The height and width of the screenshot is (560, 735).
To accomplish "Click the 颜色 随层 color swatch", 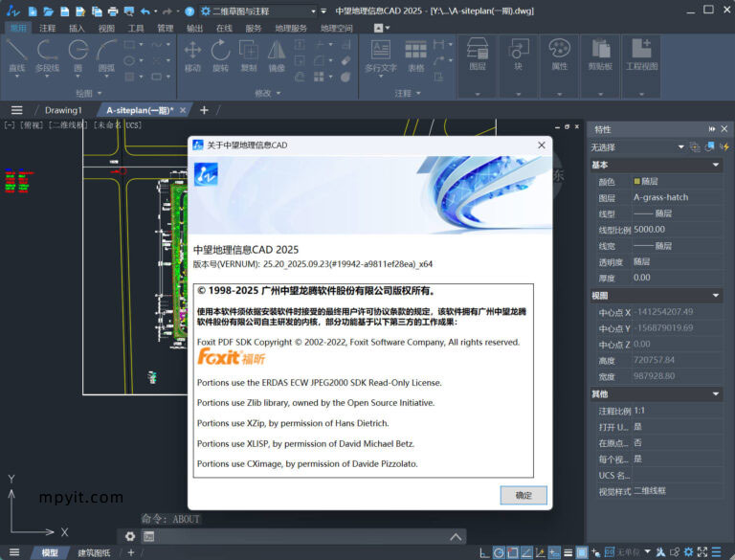I will (x=636, y=181).
